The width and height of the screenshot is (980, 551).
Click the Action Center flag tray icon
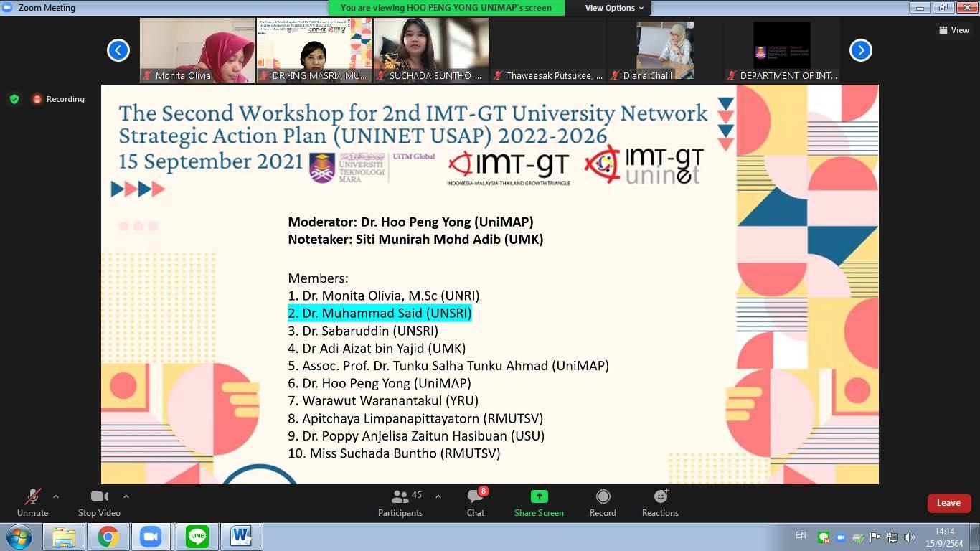pyautogui.click(x=875, y=537)
